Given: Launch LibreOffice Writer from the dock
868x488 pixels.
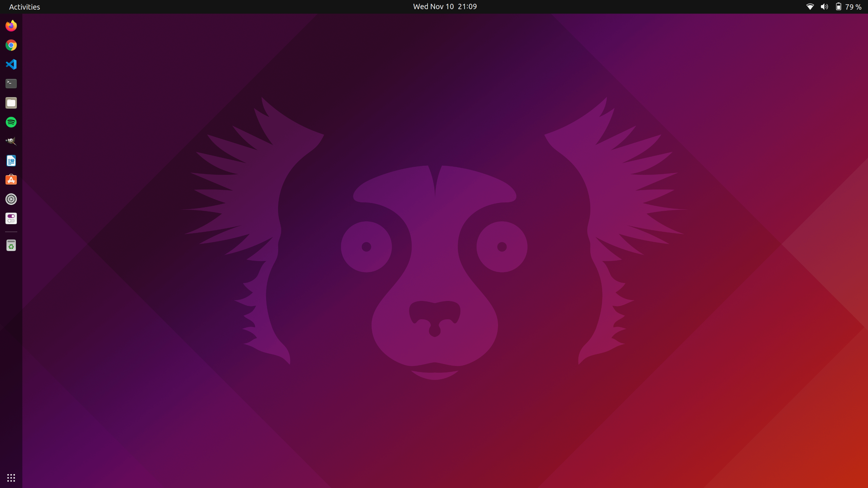Looking at the screenshot, I should click(x=11, y=161).
